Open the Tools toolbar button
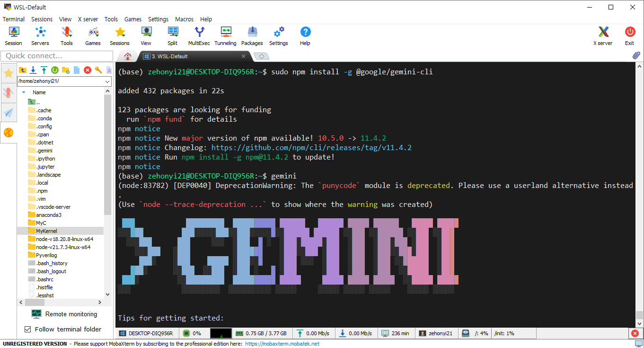 [67, 36]
